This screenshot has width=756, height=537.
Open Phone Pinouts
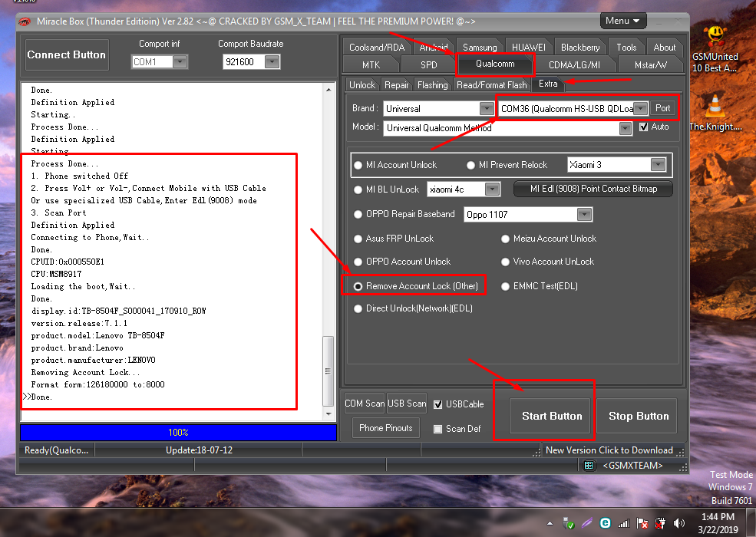(x=386, y=428)
